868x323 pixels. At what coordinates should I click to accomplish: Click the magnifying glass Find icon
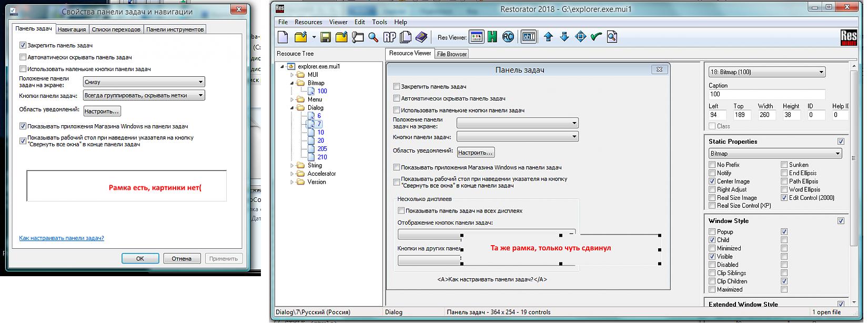[373, 37]
